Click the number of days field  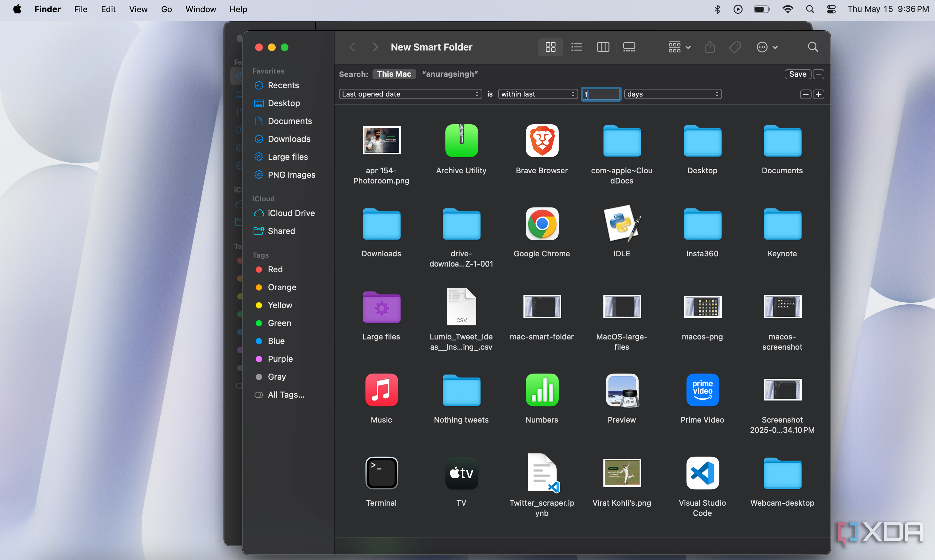(x=601, y=94)
